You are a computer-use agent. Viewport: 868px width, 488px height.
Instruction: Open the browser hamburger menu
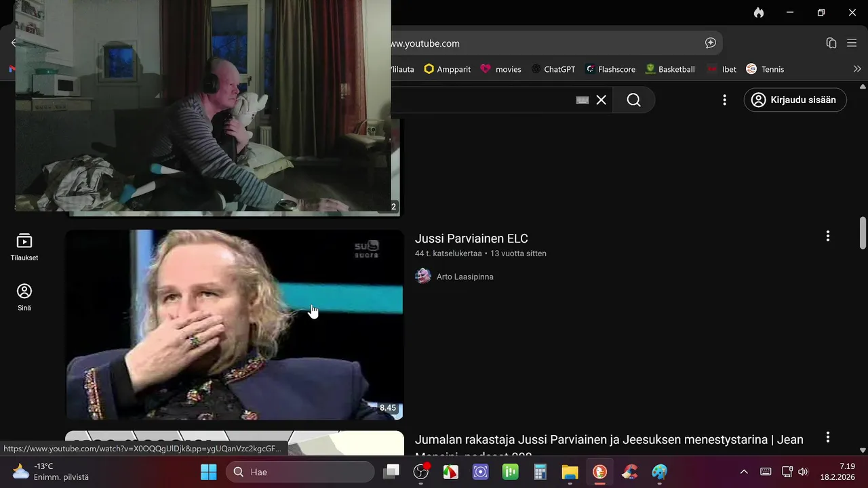tap(852, 43)
